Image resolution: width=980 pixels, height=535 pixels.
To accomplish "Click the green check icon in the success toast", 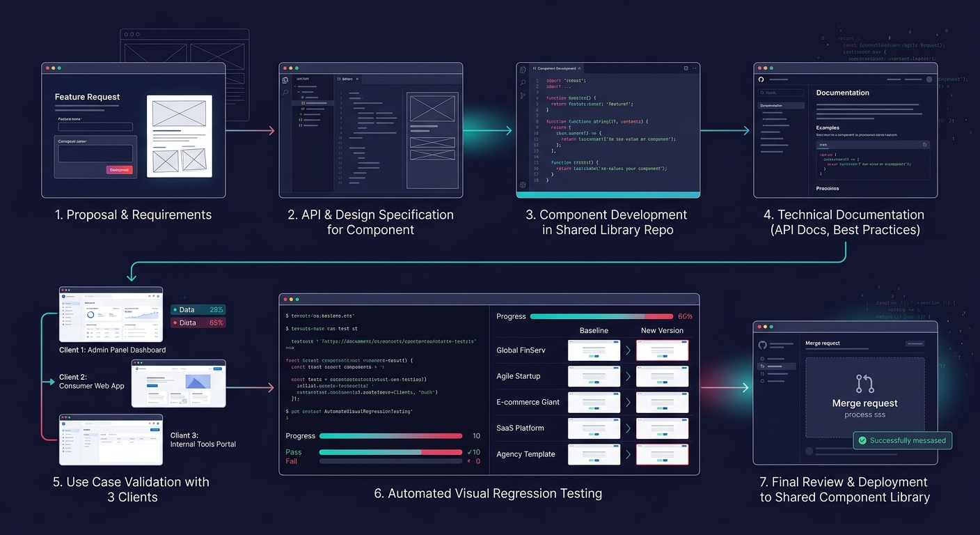I will tap(862, 440).
